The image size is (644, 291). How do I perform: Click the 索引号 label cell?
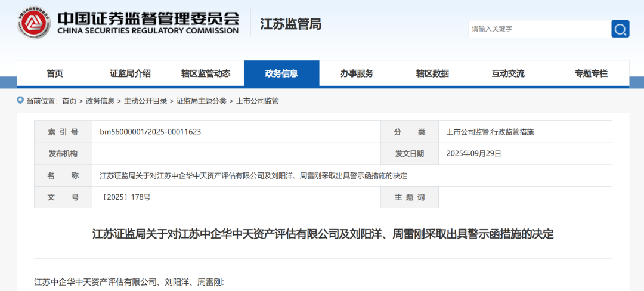tap(63, 132)
